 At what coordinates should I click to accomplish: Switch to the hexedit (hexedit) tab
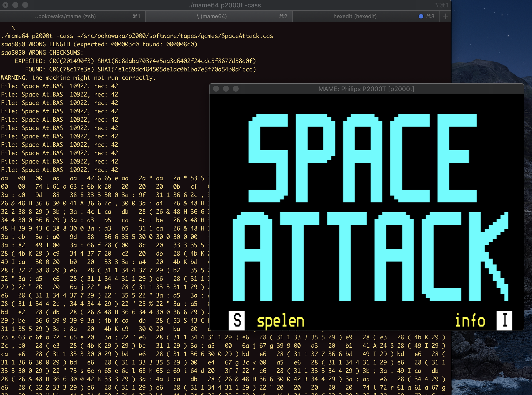(x=355, y=16)
